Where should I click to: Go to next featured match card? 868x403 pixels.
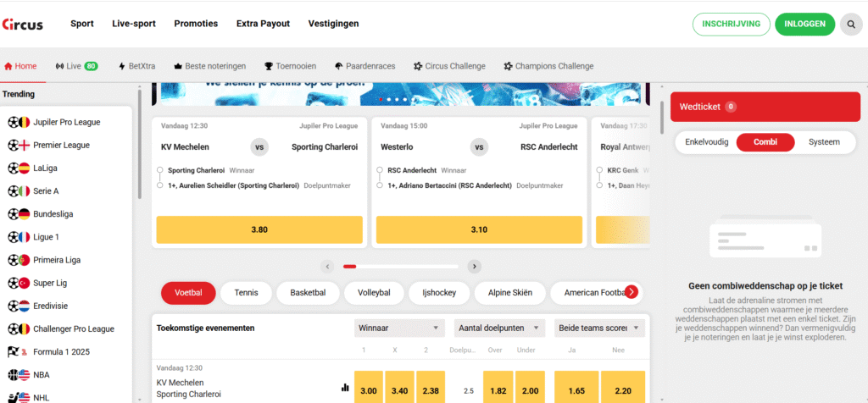point(474,267)
